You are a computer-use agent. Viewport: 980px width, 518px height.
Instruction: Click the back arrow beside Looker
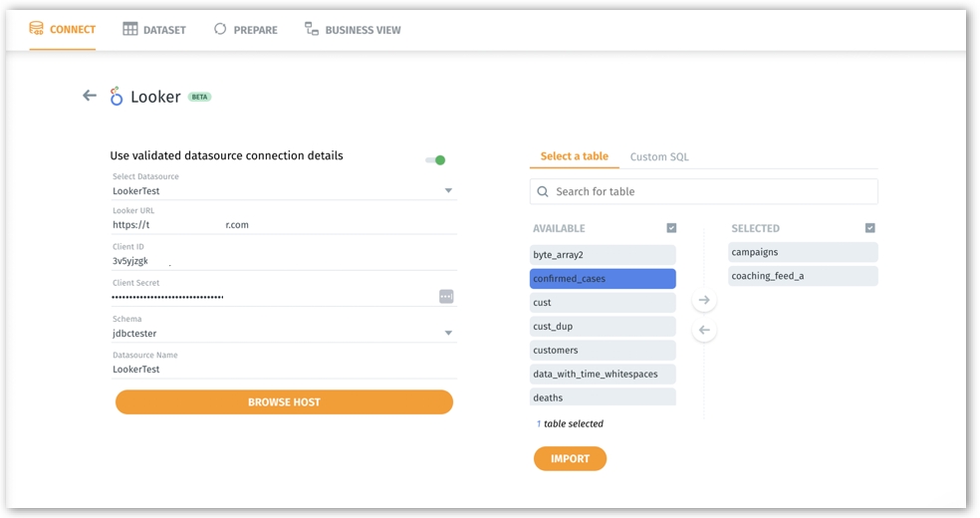coord(90,96)
